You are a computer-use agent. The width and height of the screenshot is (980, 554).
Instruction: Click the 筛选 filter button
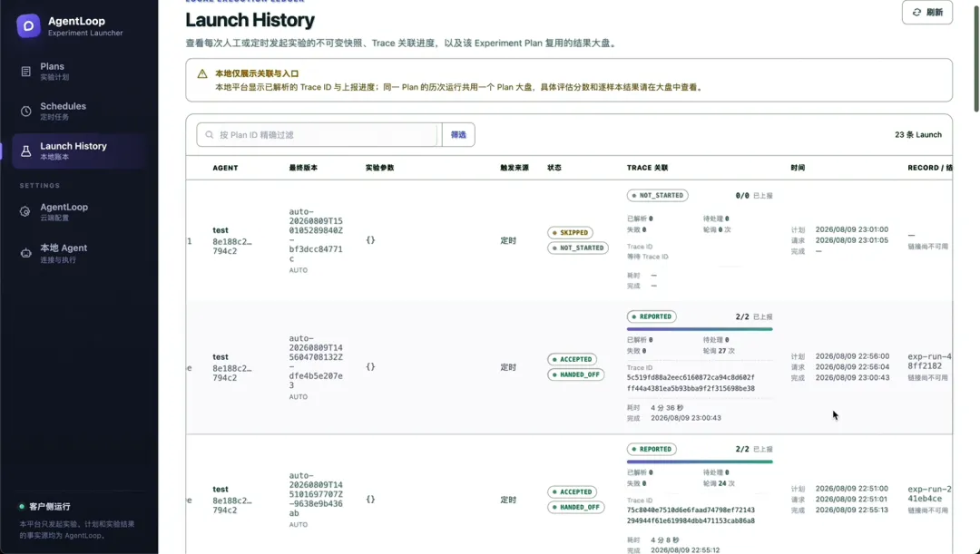(458, 135)
